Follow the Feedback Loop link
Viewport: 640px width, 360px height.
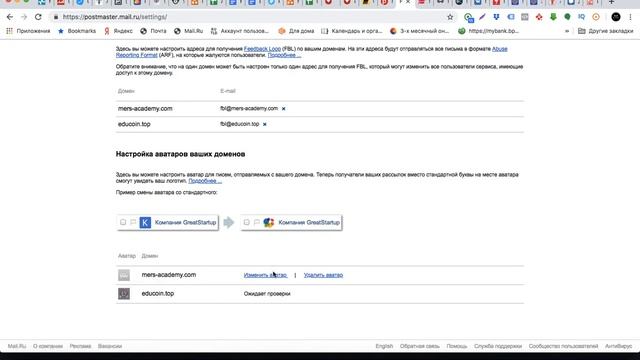click(x=262, y=49)
